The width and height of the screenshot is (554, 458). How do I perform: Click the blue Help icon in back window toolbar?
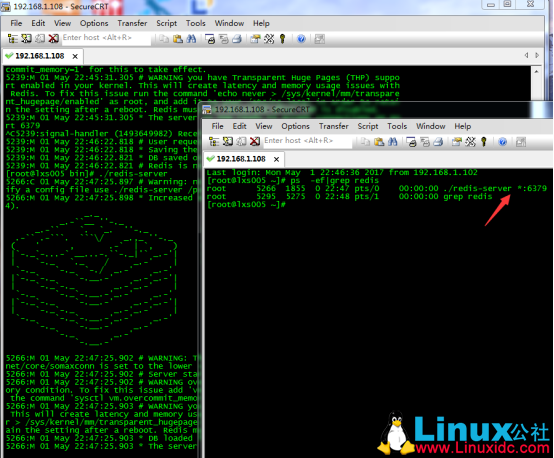[301, 39]
